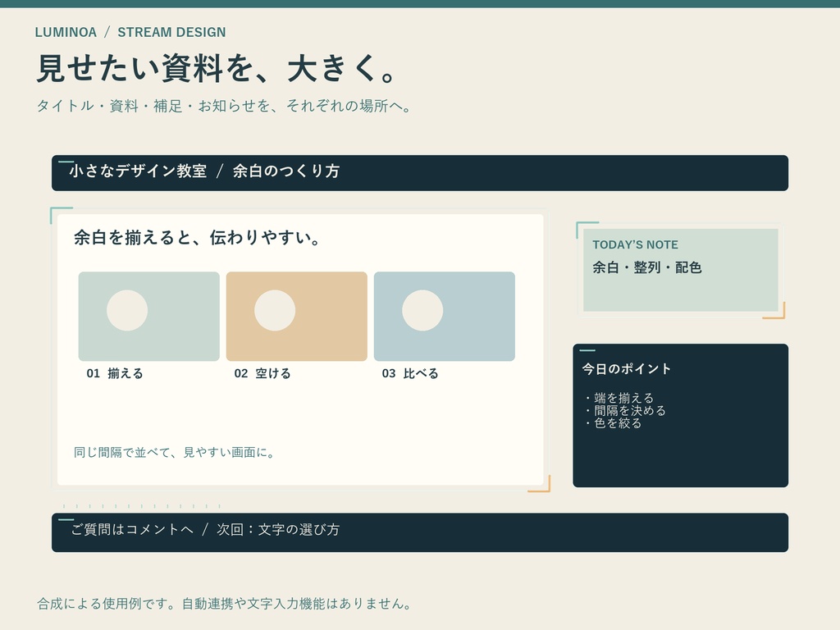
Task: Click the LUMINOA / STREAM DESIGN header text
Action: tap(130, 32)
